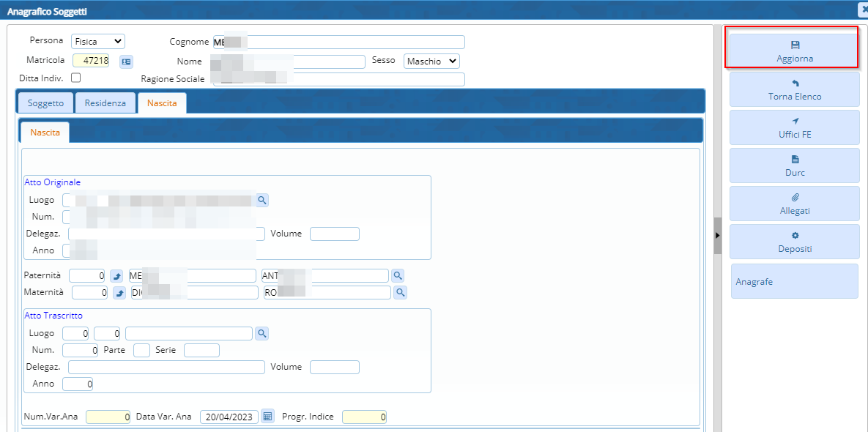The image size is (868, 432).
Task: Click the Atto Originale Luogo search icon
Action: [262, 200]
